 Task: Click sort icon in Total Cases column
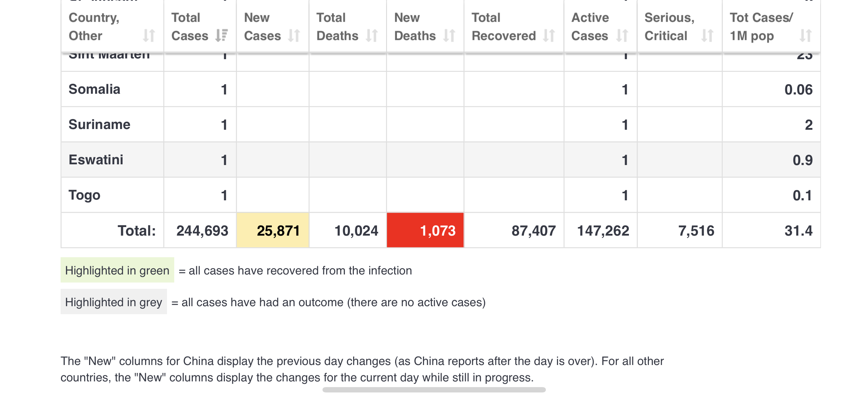tap(222, 36)
